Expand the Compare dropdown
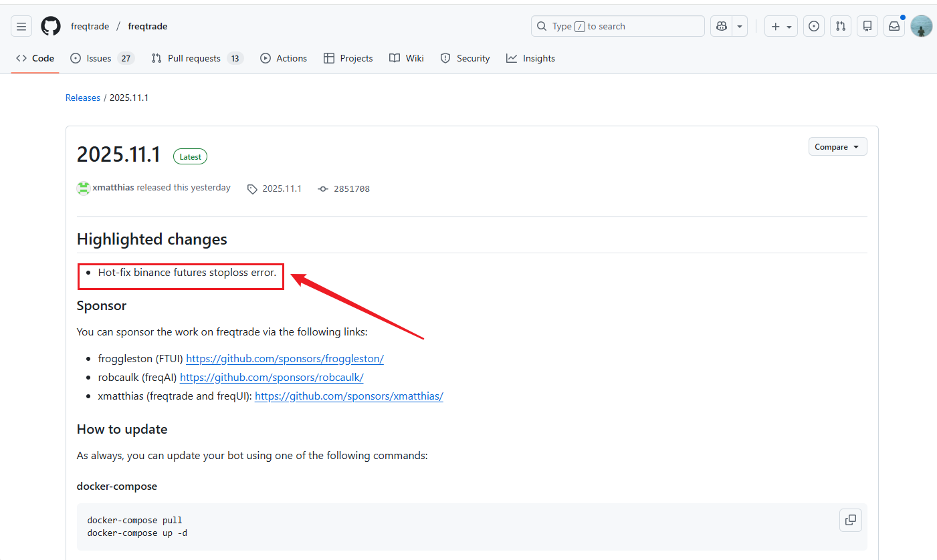The image size is (937, 560). 837,147
